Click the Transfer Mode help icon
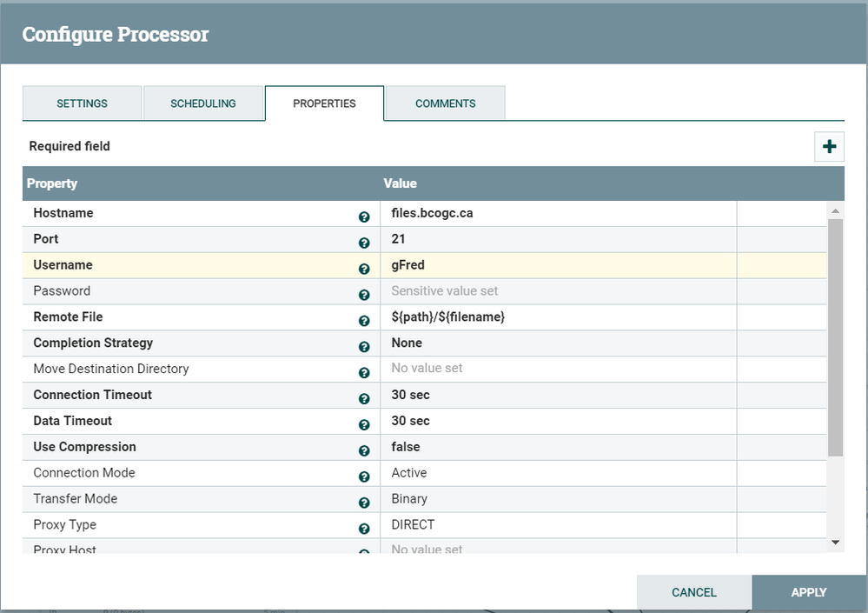This screenshot has width=868, height=613. (364, 503)
